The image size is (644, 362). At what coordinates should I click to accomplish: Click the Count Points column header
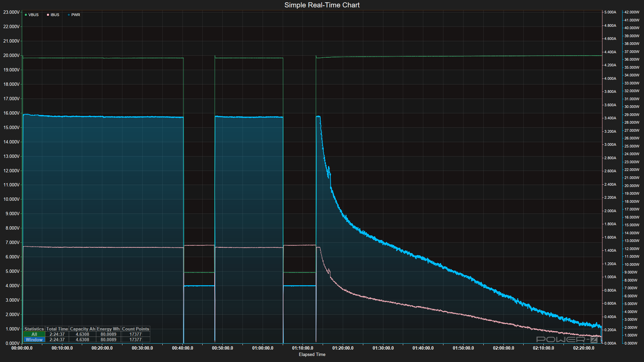coord(136,329)
